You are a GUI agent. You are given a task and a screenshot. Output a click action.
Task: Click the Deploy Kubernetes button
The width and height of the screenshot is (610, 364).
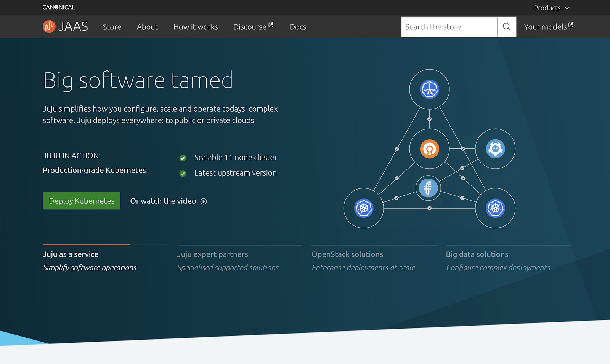(x=82, y=201)
